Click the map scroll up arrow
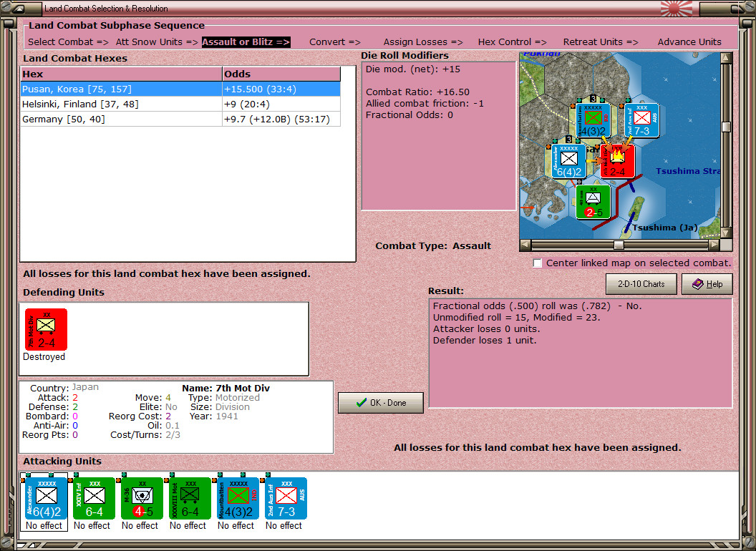 tap(726, 59)
